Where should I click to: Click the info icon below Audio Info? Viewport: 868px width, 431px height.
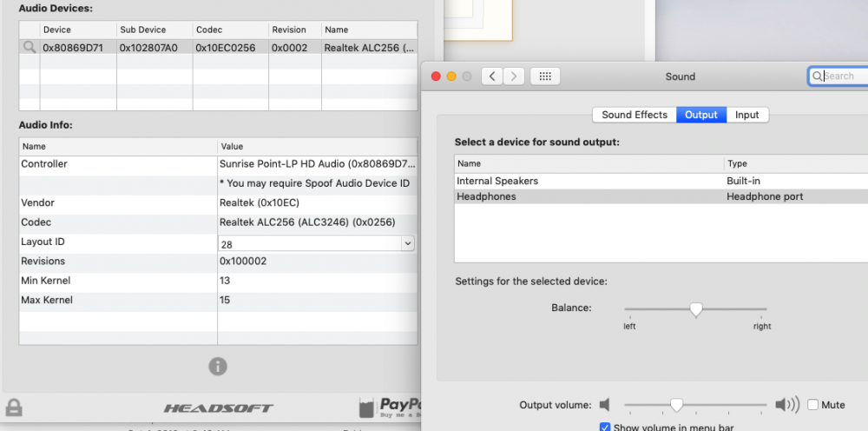218,366
